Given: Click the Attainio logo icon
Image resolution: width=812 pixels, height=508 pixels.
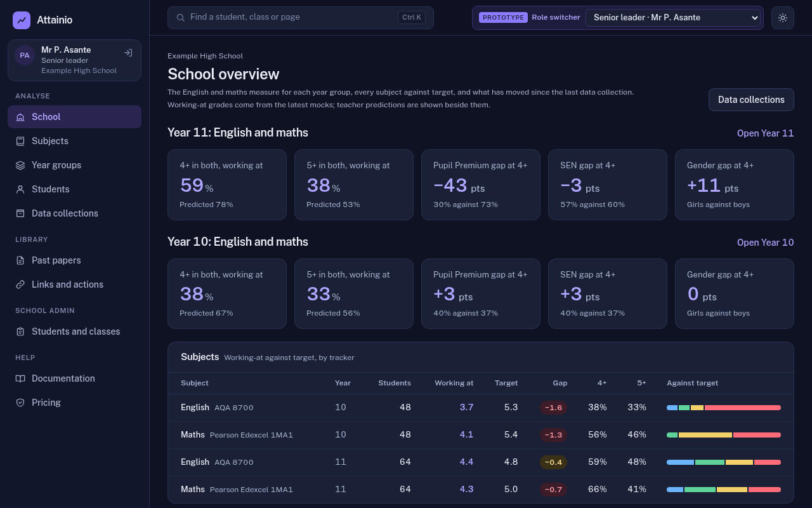Looking at the screenshot, I should [22, 20].
